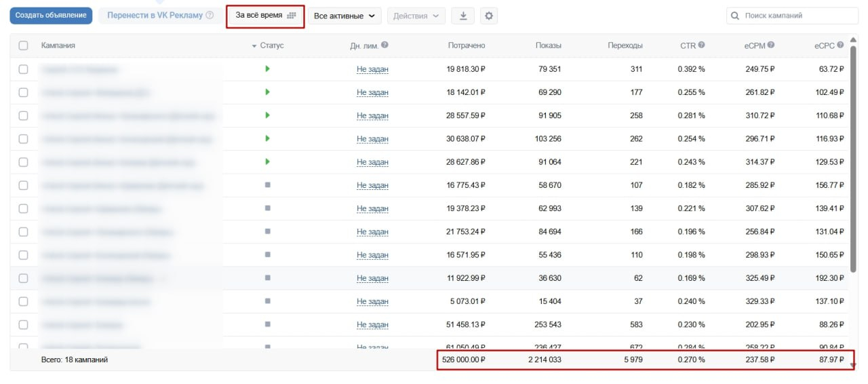Viewport: 868px width, 384px height.
Task: Sort by the Потрачено column header
Action: (x=466, y=45)
